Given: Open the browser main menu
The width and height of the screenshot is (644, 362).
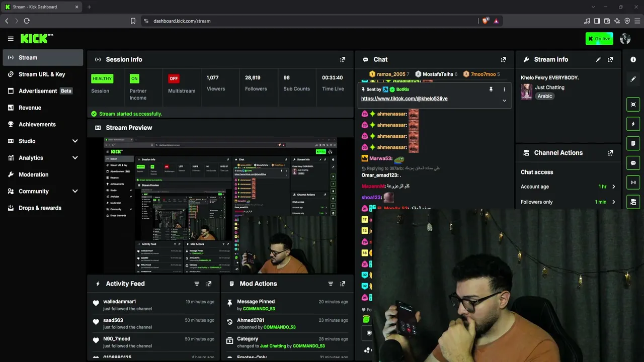Looking at the screenshot, I should [x=637, y=21].
